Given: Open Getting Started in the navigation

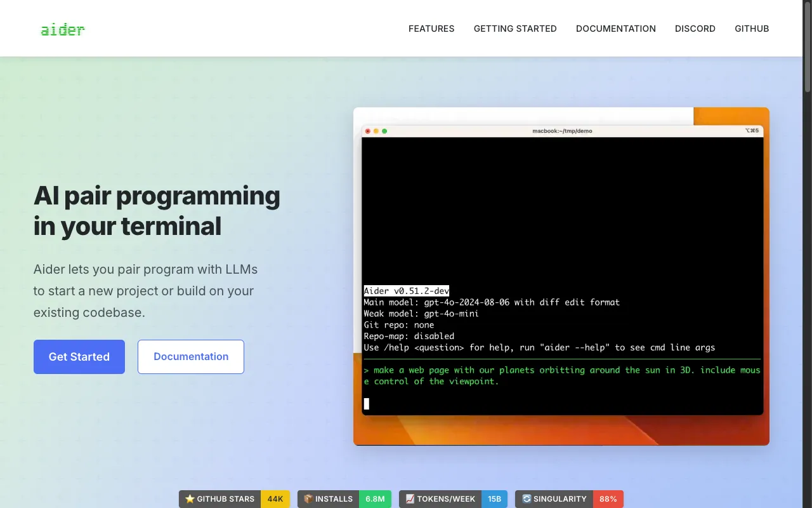Looking at the screenshot, I should click(x=515, y=29).
